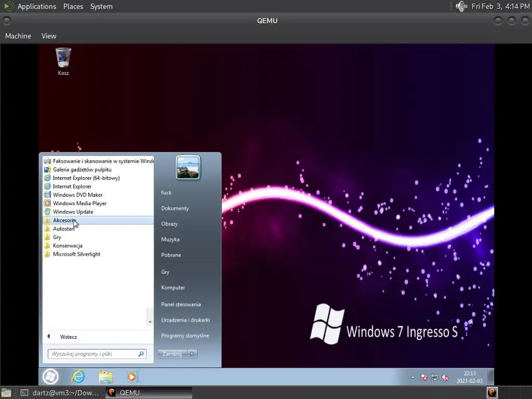Open Windows Media Player from taskbar
The width and height of the screenshot is (532, 399).
(x=132, y=377)
